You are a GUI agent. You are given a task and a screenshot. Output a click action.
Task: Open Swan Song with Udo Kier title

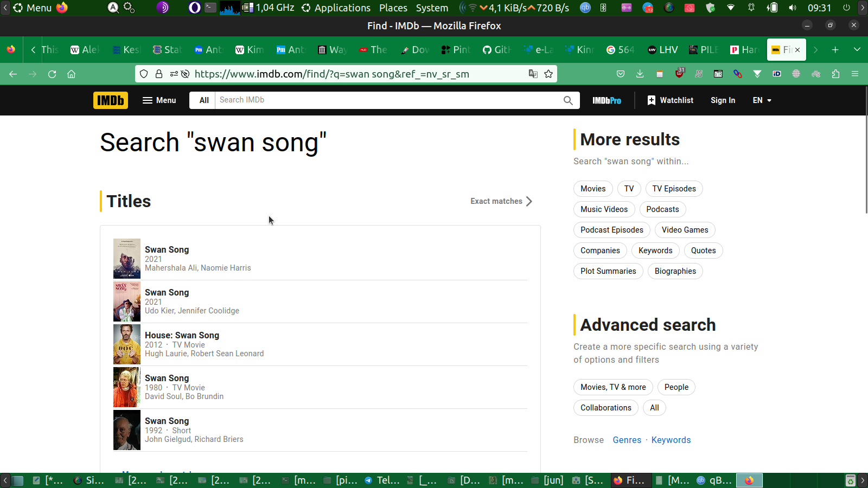[167, 292]
